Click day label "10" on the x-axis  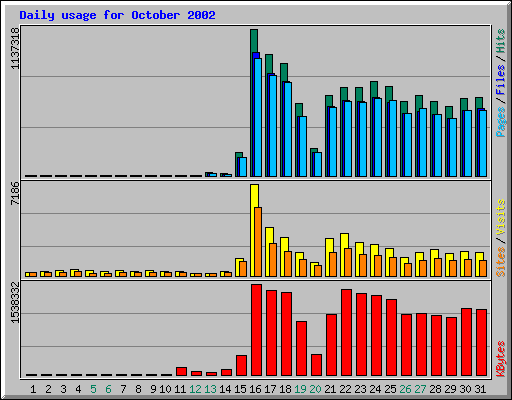coord(165,389)
